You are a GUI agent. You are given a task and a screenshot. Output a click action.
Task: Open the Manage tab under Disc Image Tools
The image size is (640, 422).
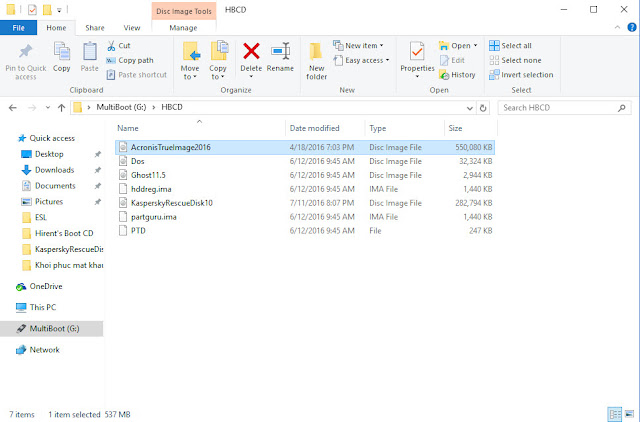pos(183,28)
